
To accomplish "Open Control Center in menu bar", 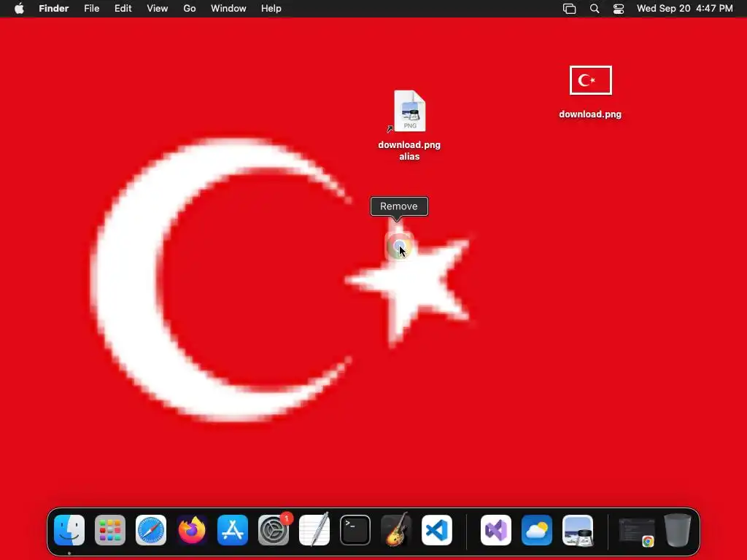I will pyautogui.click(x=619, y=9).
